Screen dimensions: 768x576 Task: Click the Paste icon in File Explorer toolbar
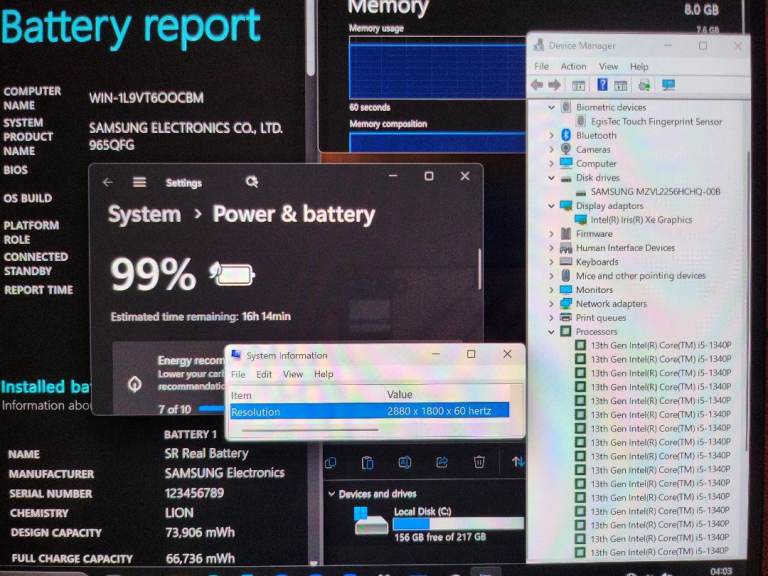367,462
